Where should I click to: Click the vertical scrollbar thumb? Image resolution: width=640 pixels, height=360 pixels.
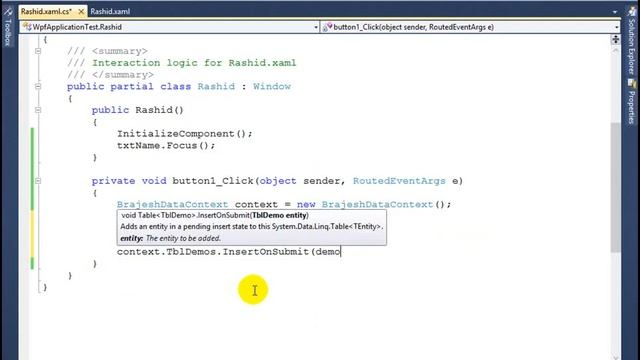click(616, 188)
